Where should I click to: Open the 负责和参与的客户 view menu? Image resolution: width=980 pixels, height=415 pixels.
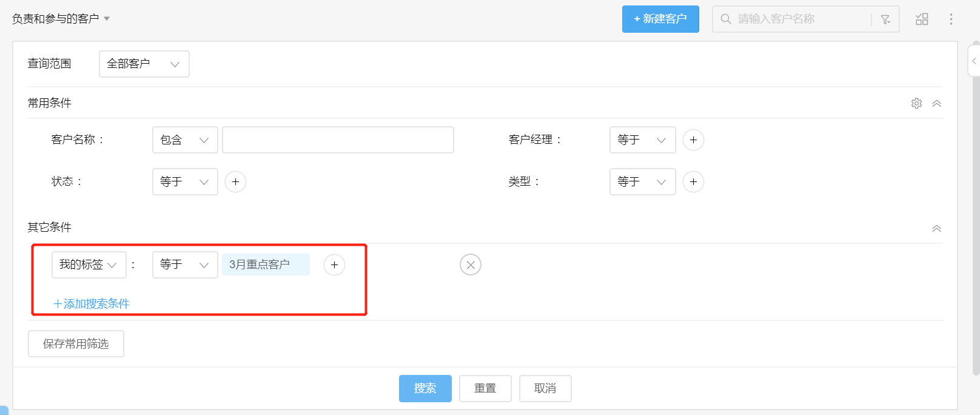61,19
